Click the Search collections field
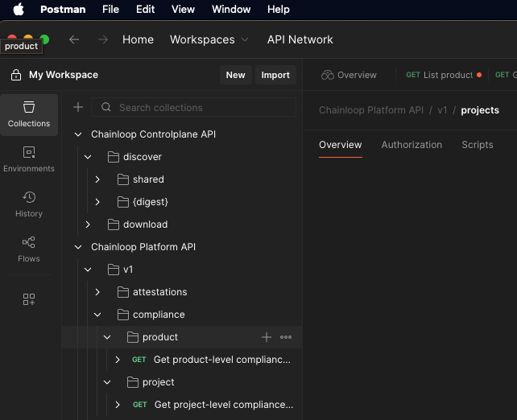The height and width of the screenshot is (420, 517). click(193, 107)
